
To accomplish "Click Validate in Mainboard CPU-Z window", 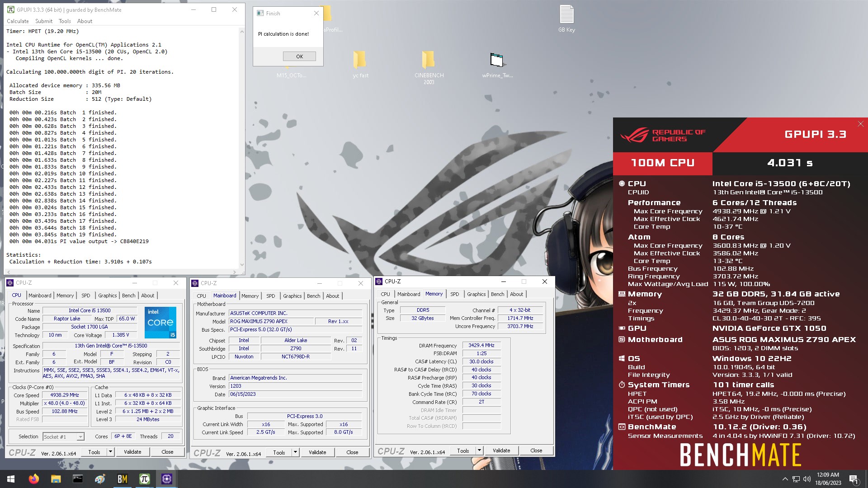I will coord(317,452).
